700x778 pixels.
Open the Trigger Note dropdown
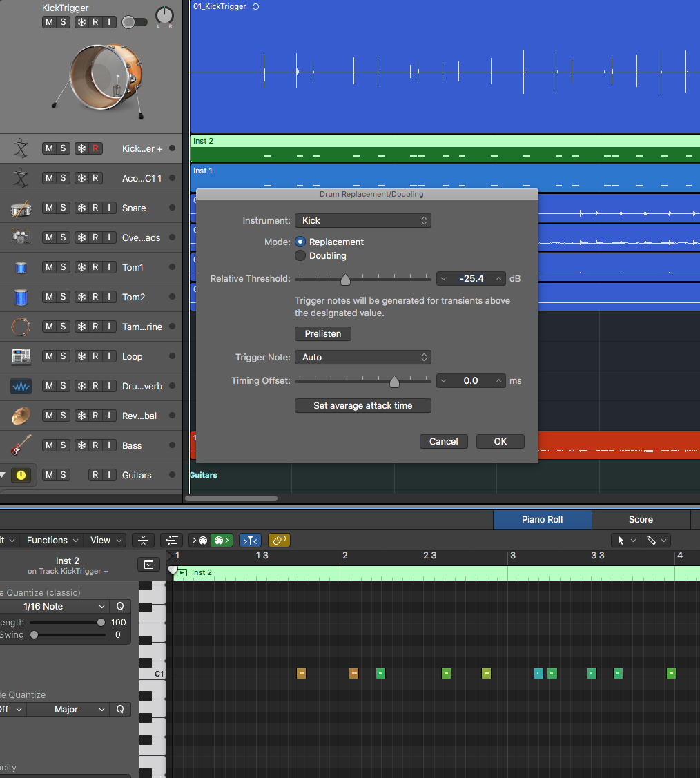click(362, 358)
